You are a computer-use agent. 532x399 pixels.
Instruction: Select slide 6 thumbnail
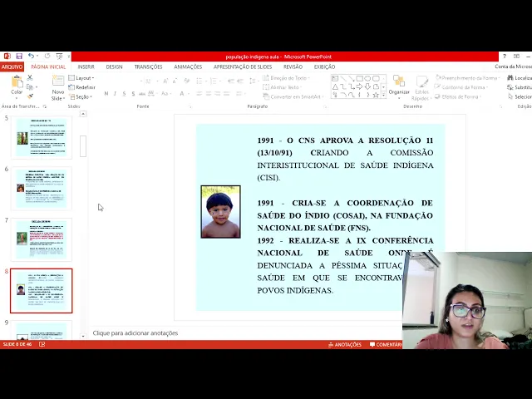pyautogui.click(x=42, y=189)
